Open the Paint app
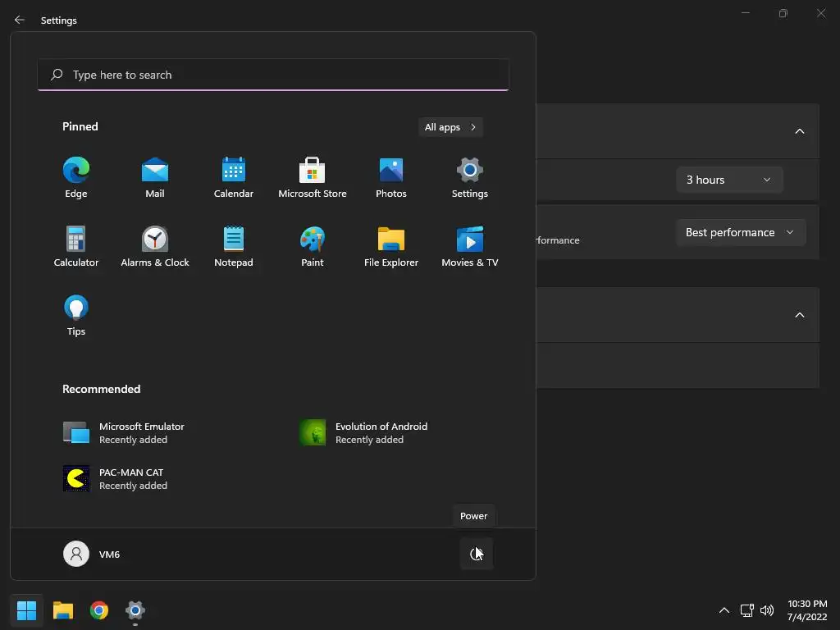840x630 pixels. pos(313,246)
